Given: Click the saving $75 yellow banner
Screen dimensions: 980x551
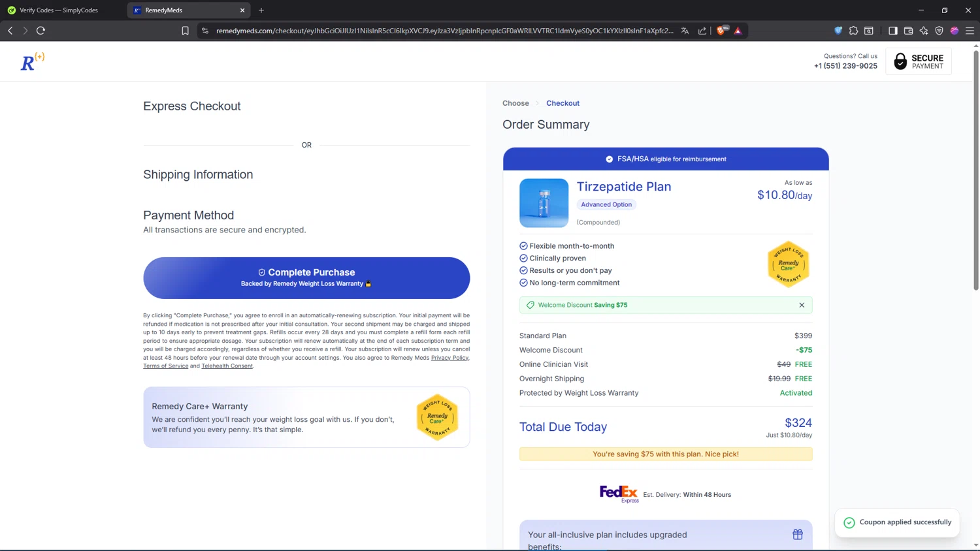Looking at the screenshot, I should 666,454.
